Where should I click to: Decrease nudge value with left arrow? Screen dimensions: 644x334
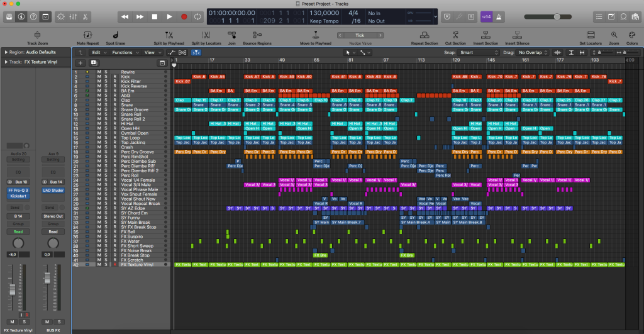pos(340,35)
